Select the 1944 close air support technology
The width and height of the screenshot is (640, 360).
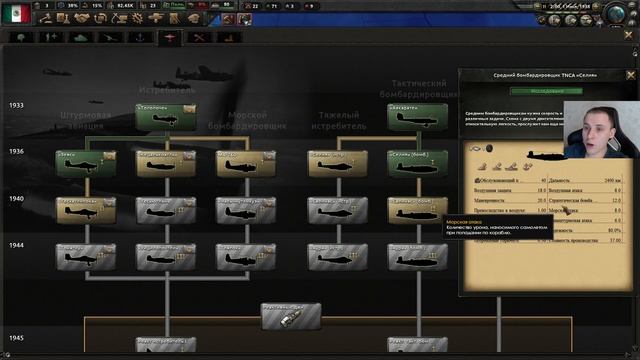86,257
